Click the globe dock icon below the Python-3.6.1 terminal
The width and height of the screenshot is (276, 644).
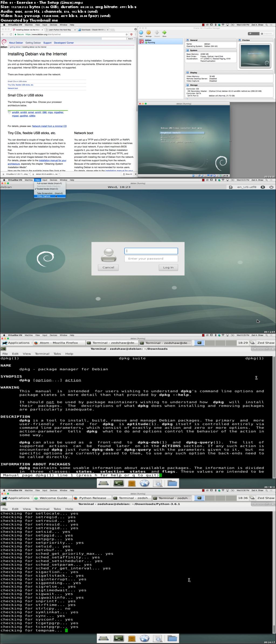tap(144, 638)
